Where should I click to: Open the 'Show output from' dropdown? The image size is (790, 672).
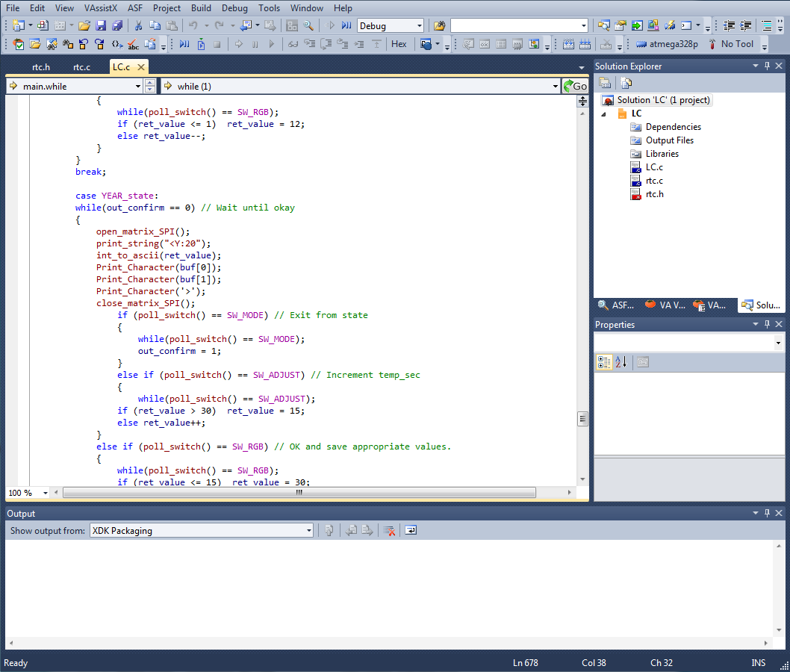click(x=308, y=531)
